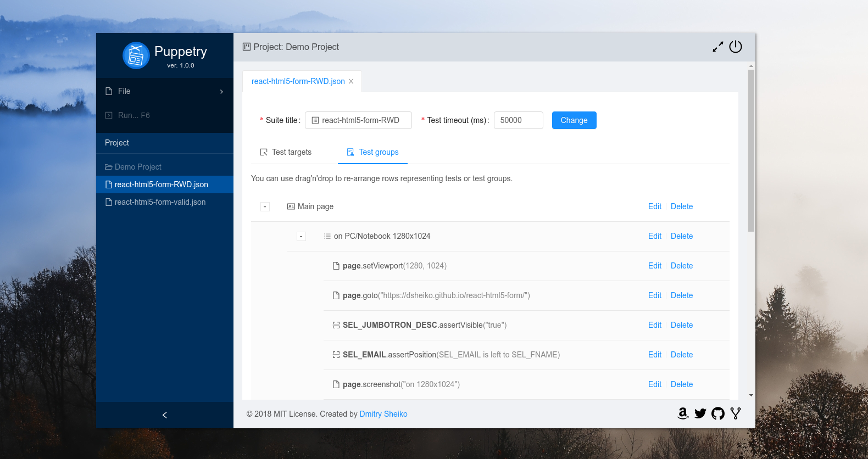Click the Demo Project folder icon
The width and height of the screenshot is (868, 459).
(x=109, y=167)
